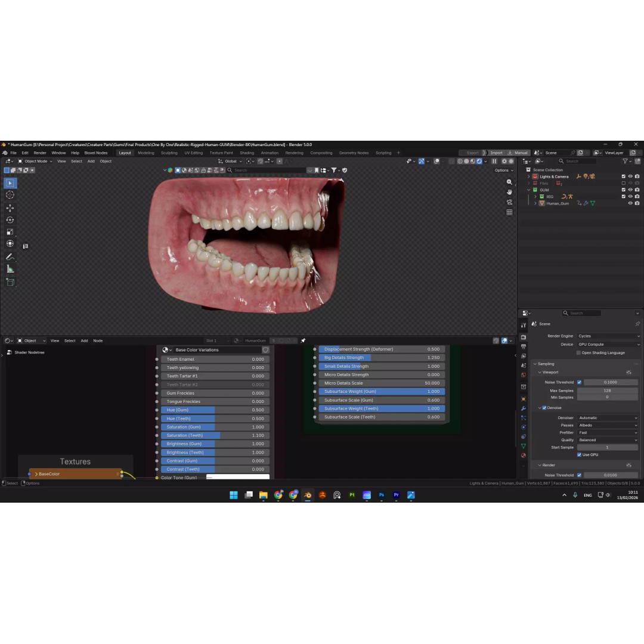Viewport: 644px width, 644px height.
Task: Open the Device GPU Compute dropdown
Action: click(x=608, y=345)
